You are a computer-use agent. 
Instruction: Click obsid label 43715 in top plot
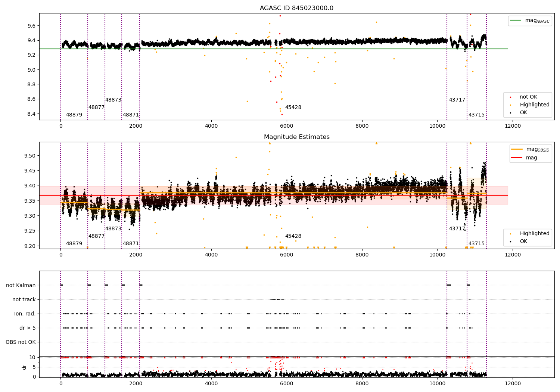coord(476,115)
